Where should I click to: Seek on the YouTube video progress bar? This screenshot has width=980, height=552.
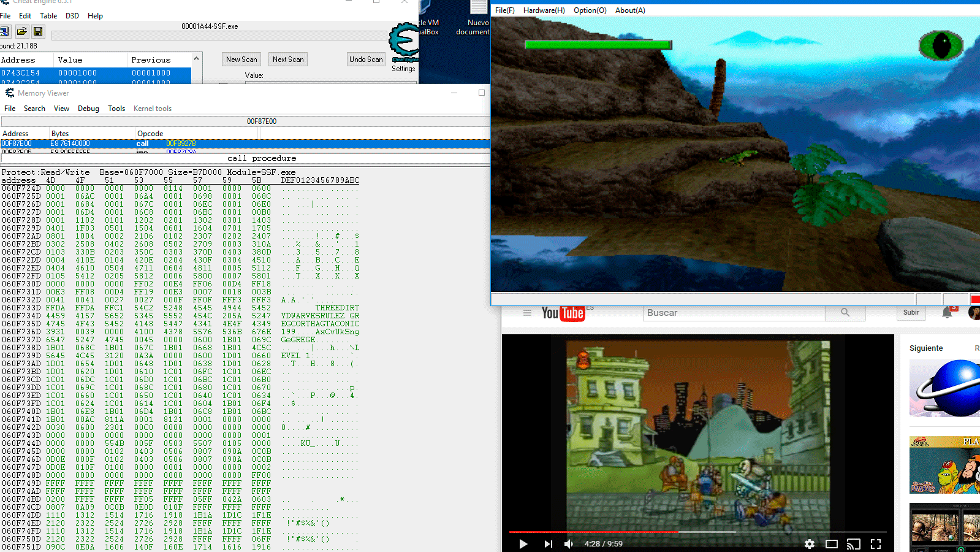point(698,532)
